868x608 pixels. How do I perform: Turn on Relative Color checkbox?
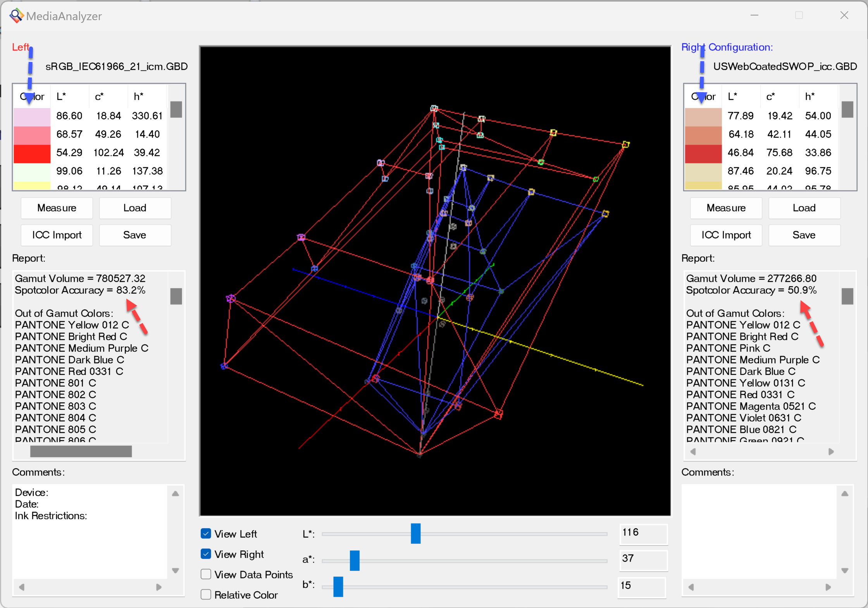pyautogui.click(x=206, y=594)
